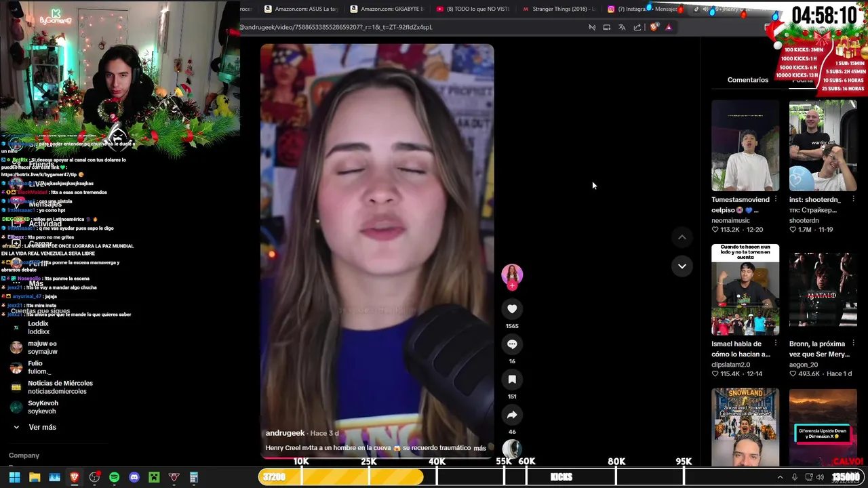Switch to Stranger Things (2016) browser tab
The height and width of the screenshot is (488, 868).
(x=559, y=9)
